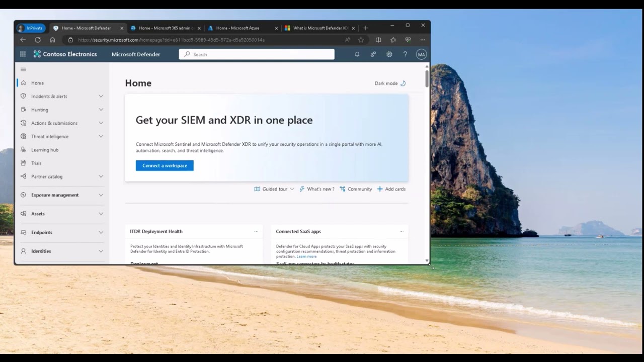Click the scrollbar down arrow
Screen dimensions: 644x362
[x=427, y=261]
